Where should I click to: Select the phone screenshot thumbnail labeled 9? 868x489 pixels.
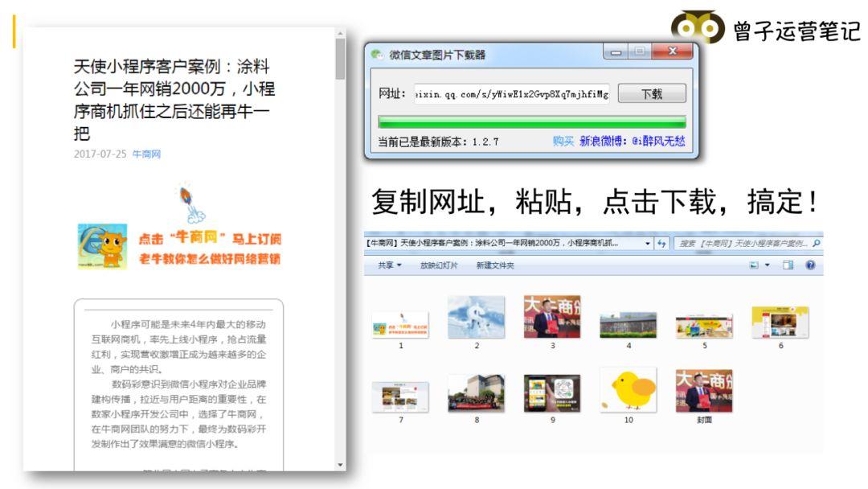click(552, 393)
